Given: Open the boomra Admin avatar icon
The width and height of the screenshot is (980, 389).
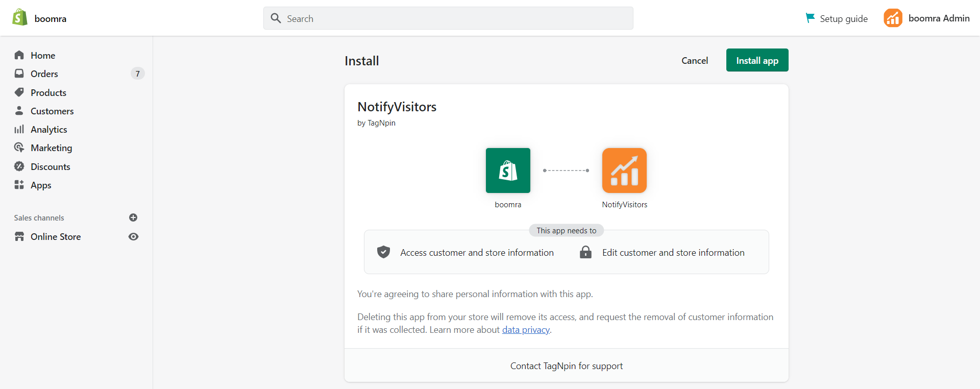Looking at the screenshot, I should click(x=893, y=18).
